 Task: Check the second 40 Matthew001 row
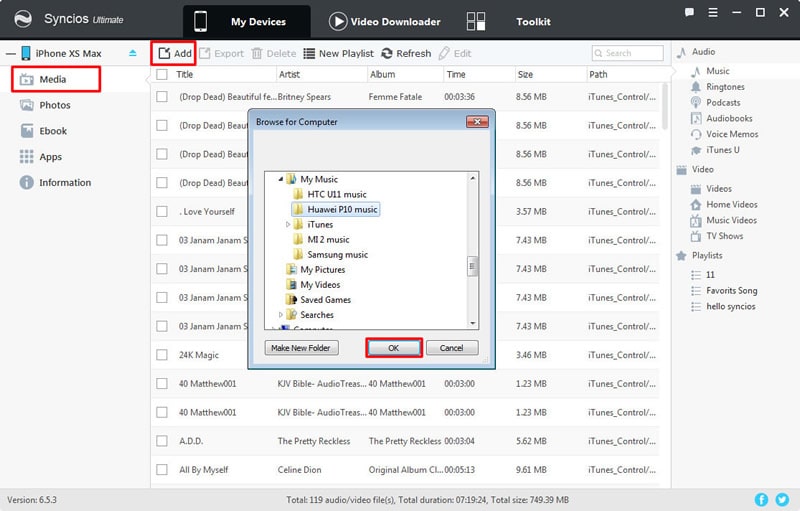[162, 412]
